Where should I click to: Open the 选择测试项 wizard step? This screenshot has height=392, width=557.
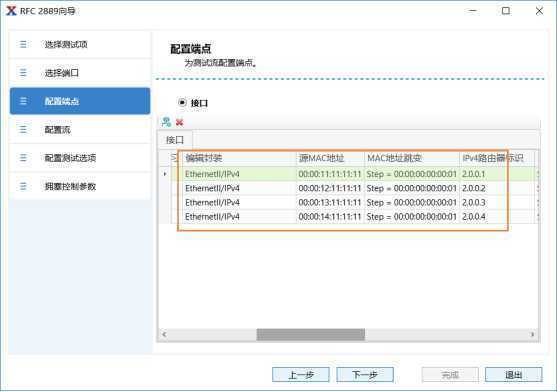pyautogui.click(x=80, y=44)
